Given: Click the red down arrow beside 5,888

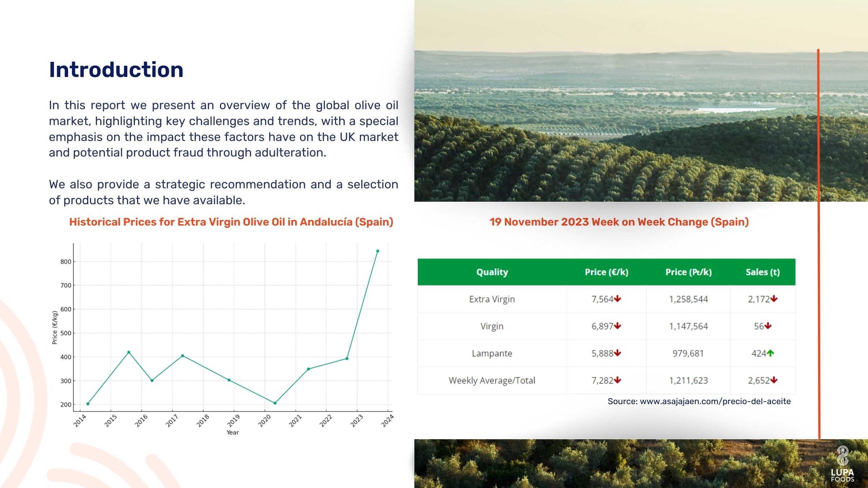Looking at the screenshot, I should pyautogui.click(x=617, y=353).
